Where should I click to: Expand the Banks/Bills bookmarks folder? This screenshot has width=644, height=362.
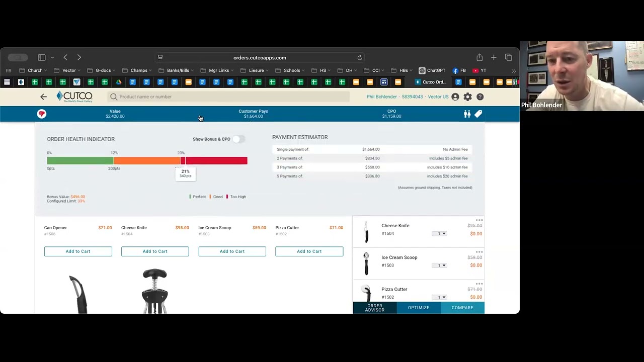(176, 71)
